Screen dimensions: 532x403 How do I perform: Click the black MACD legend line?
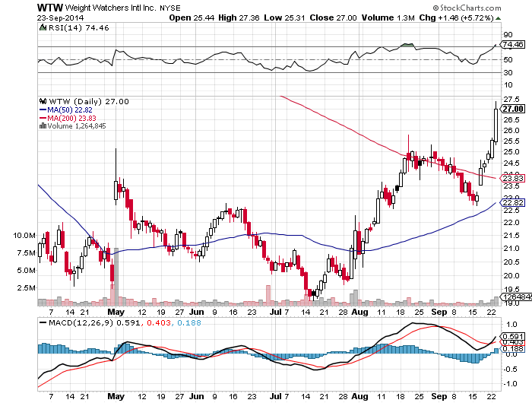pos(43,322)
